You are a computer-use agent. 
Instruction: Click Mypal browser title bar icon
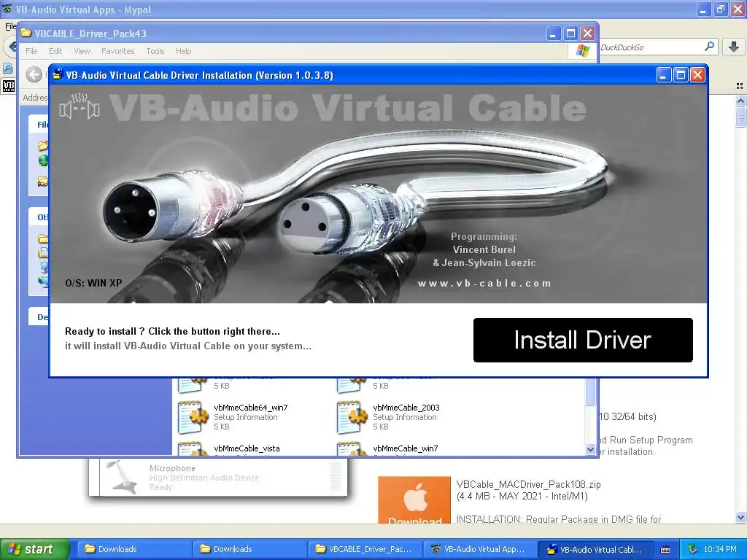point(7,9)
